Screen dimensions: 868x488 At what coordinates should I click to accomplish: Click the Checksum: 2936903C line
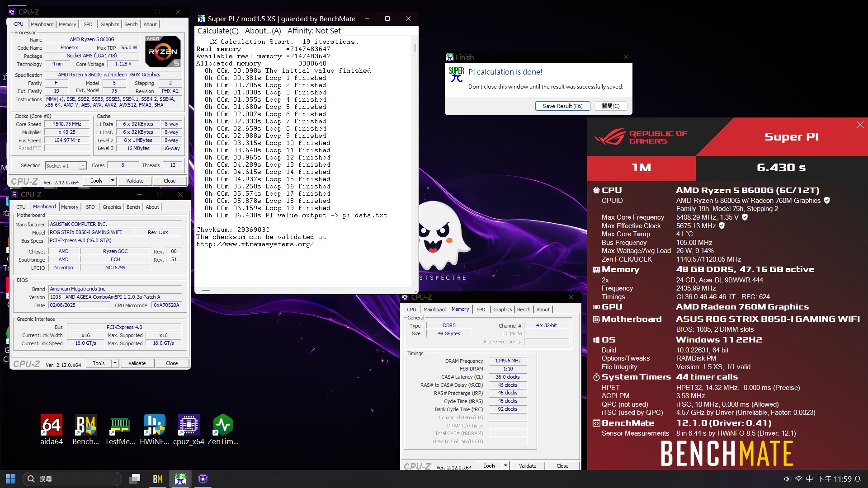pyautogui.click(x=233, y=230)
